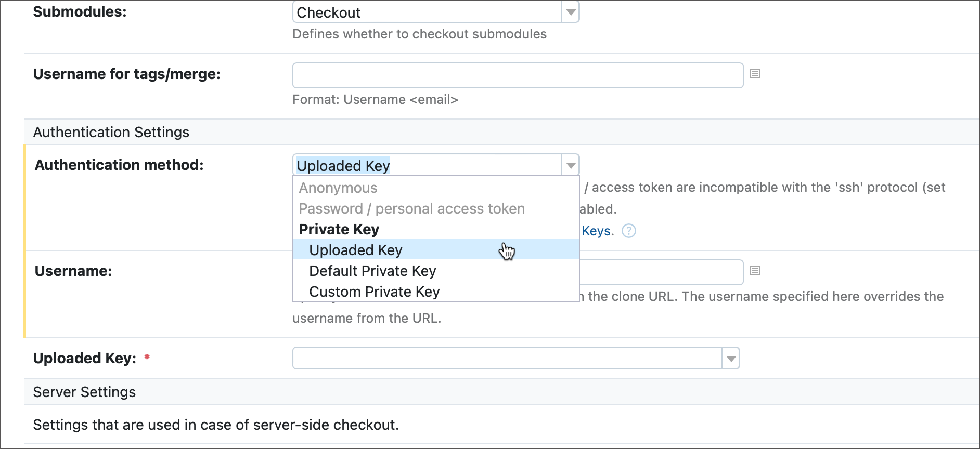Choose the Default Private Key option
The image size is (980, 449).
[372, 271]
